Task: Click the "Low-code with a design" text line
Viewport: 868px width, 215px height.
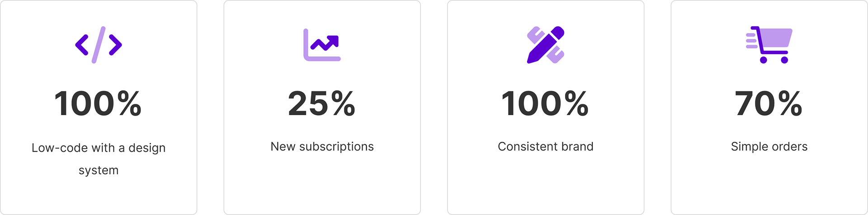Action: point(99,148)
